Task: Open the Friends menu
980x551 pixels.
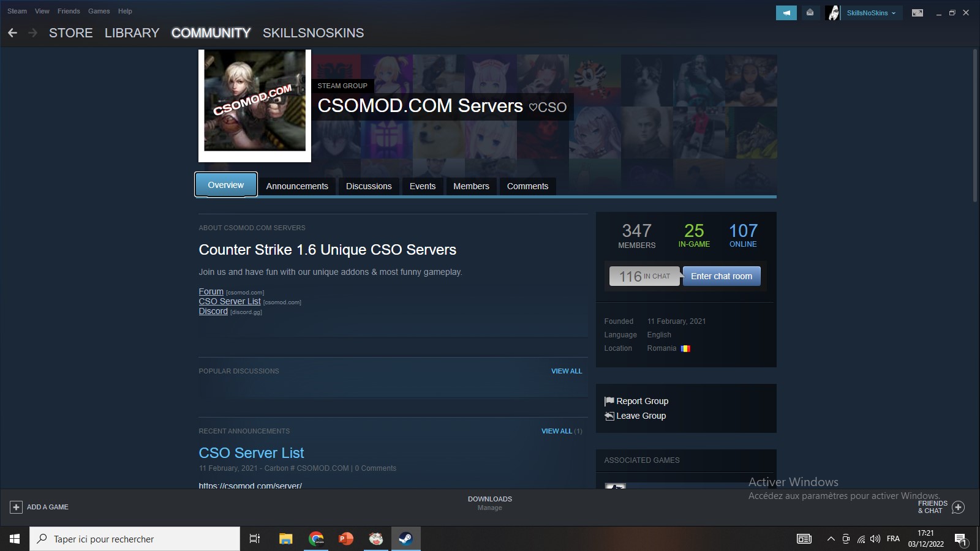Action: tap(69, 11)
